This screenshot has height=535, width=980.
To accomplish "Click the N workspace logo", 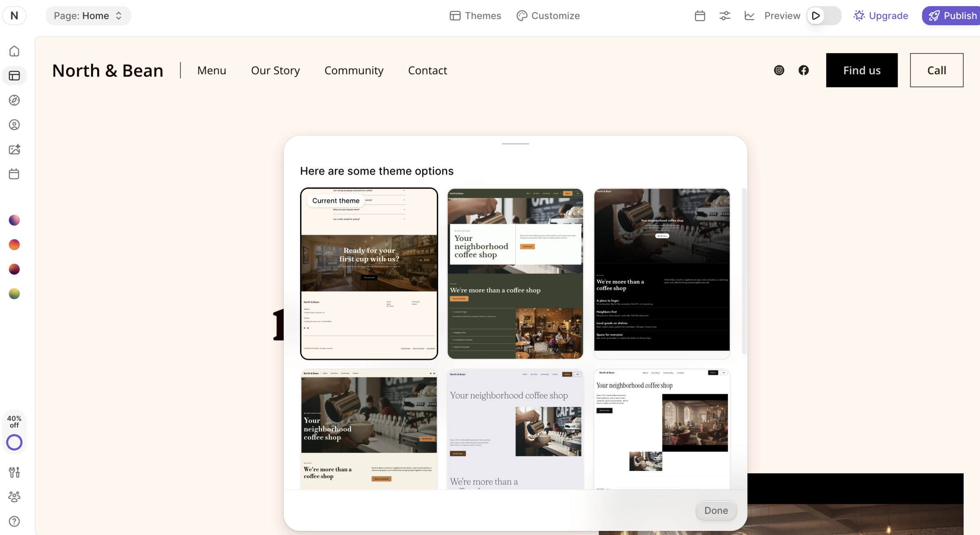I will point(14,16).
